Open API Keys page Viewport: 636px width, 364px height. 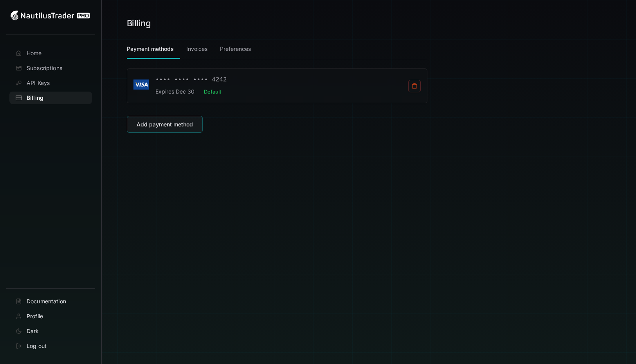(x=50, y=83)
